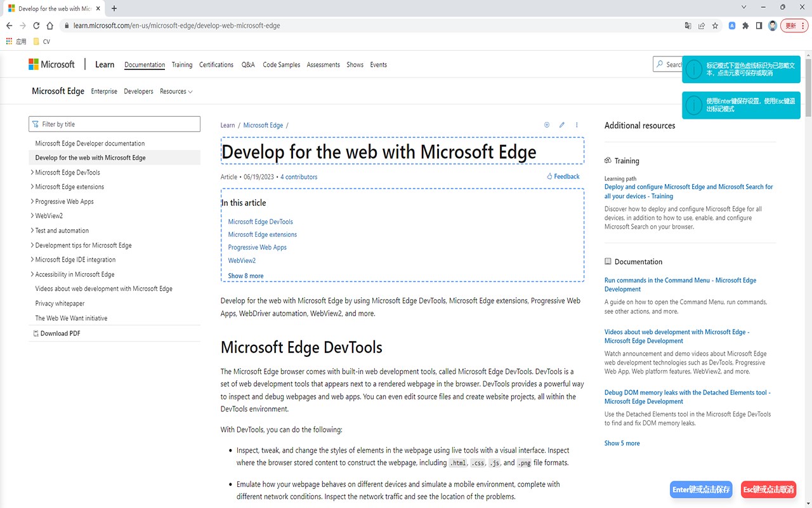The image size is (812, 508).
Task: Open the Resources dropdown menu
Action: click(176, 91)
